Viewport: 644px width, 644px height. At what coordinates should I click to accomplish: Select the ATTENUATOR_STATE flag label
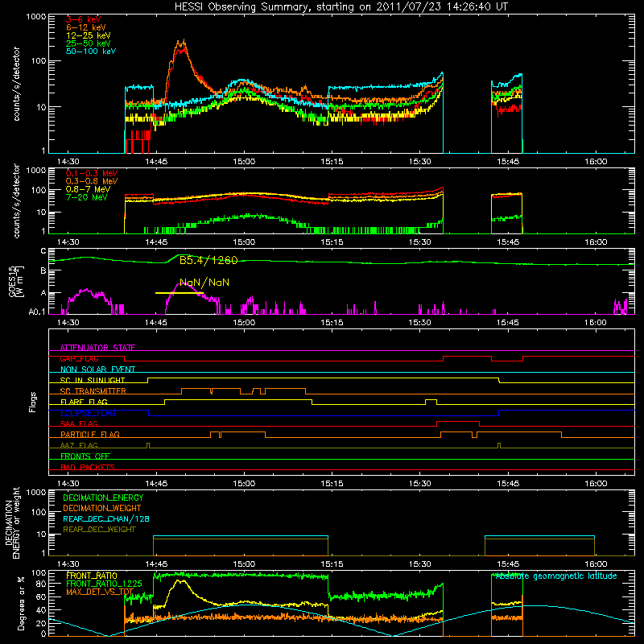pos(97,348)
